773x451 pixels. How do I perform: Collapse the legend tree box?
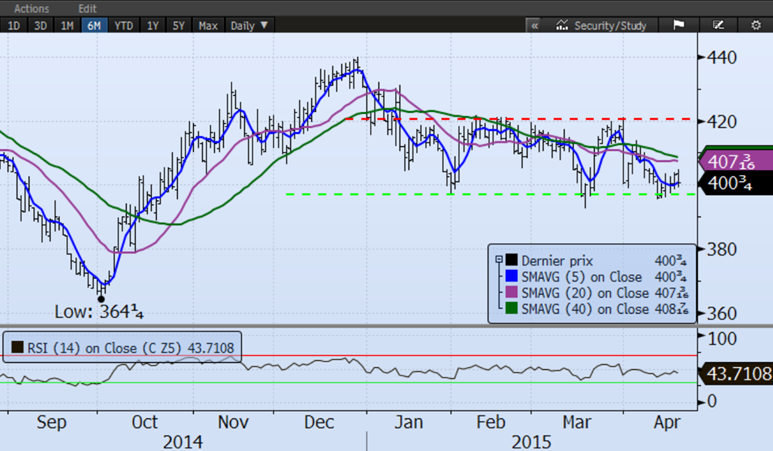click(498, 260)
